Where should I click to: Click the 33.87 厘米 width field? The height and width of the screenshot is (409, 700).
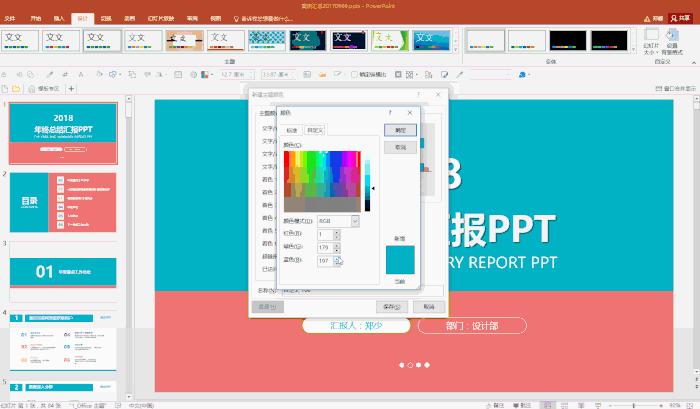coord(278,75)
